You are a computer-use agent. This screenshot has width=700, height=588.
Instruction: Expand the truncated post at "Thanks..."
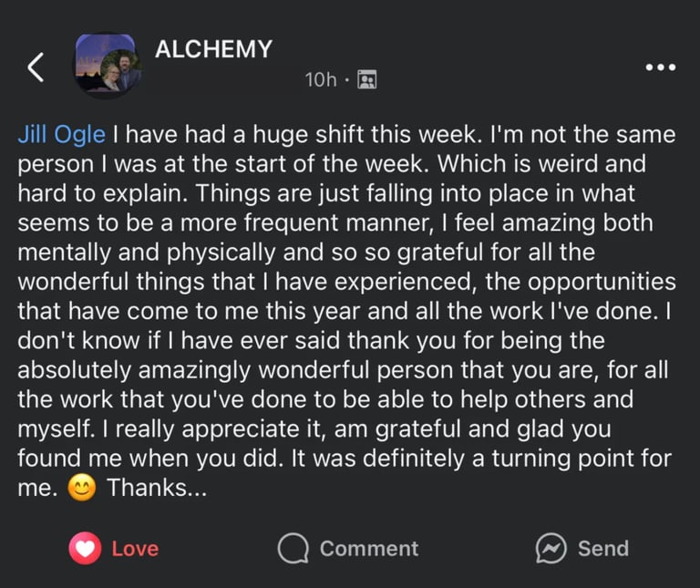pos(158,489)
